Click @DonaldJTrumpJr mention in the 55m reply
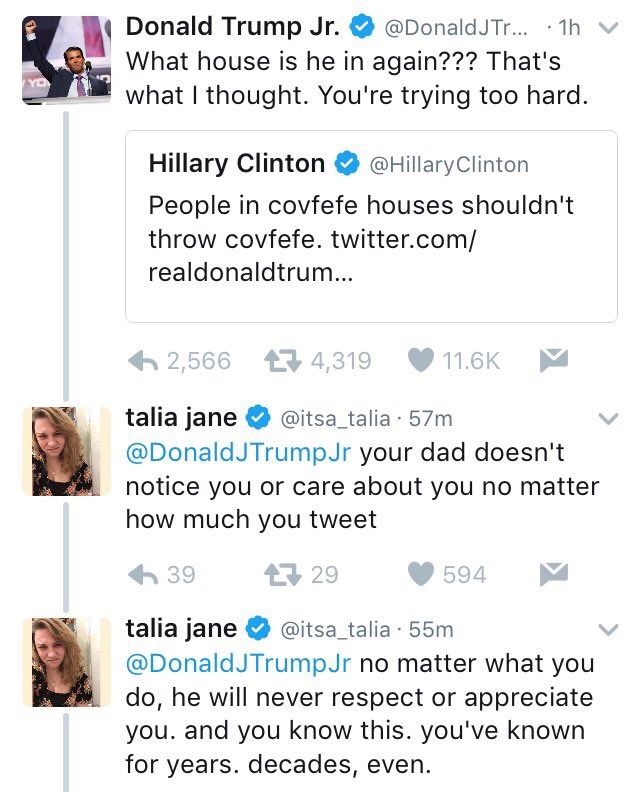This screenshot has width=639, height=792. pos(238,664)
